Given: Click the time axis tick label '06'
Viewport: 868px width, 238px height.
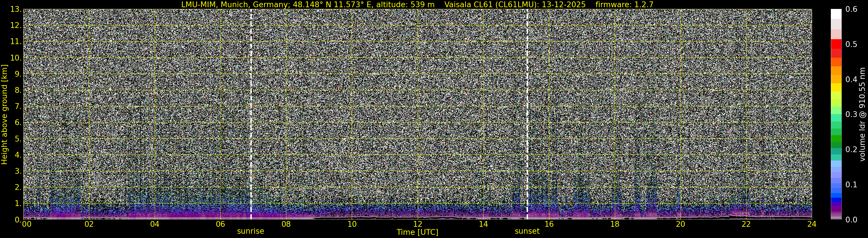Looking at the screenshot, I should pyautogui.click(x=220, y=224).
